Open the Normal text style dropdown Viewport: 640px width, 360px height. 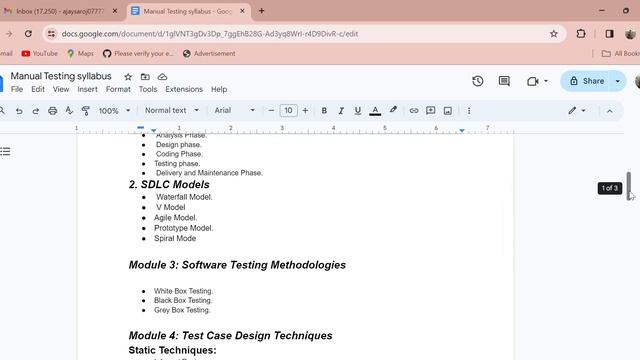pyautogui.click(x=172, y=111)
